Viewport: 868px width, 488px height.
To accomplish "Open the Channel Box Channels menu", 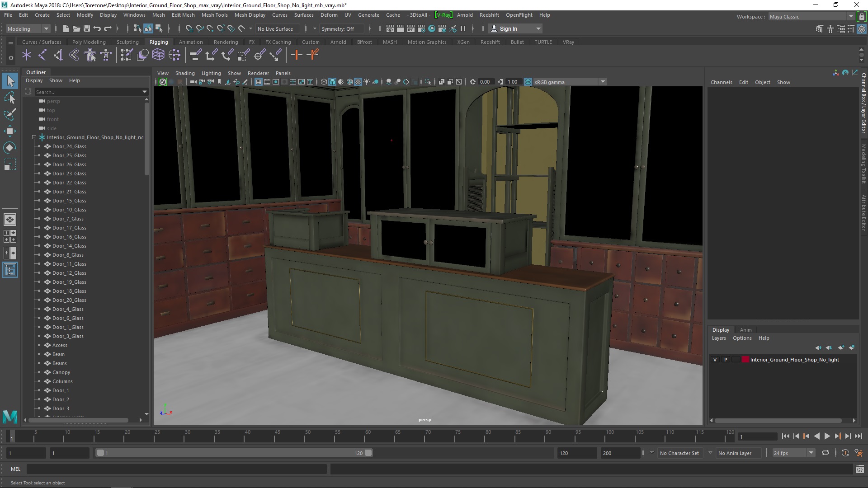I will click(721, 82).
